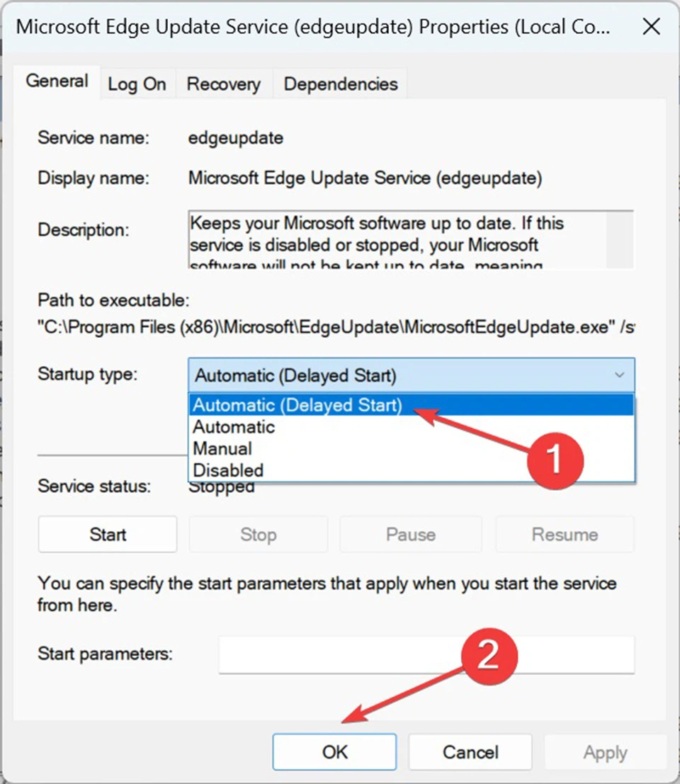The image size is (680, 784).
Task: Click the Resume service button
Action: click(565, 535)
